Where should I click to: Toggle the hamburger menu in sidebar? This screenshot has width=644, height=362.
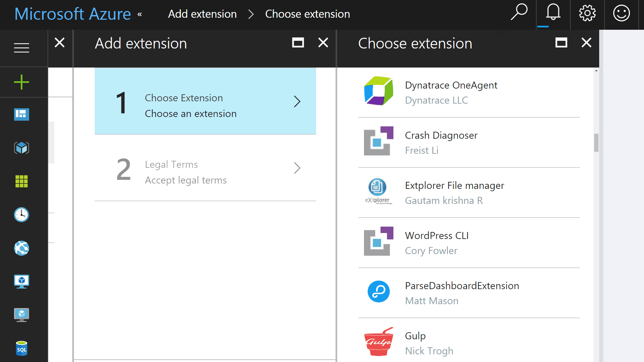click(22, 48)
